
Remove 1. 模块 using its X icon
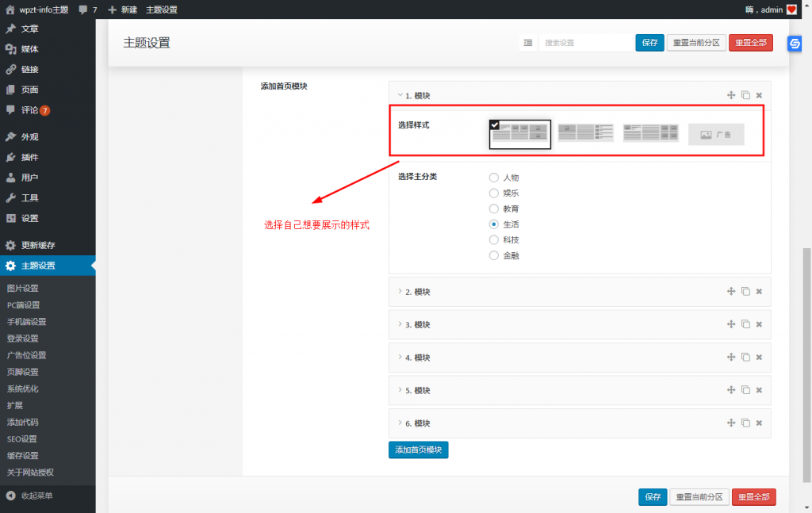(x=759, y=95)
